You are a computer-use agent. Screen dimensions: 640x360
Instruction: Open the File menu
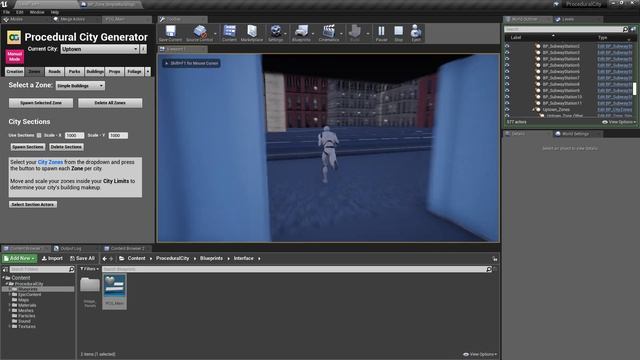[x=7, y=12]
